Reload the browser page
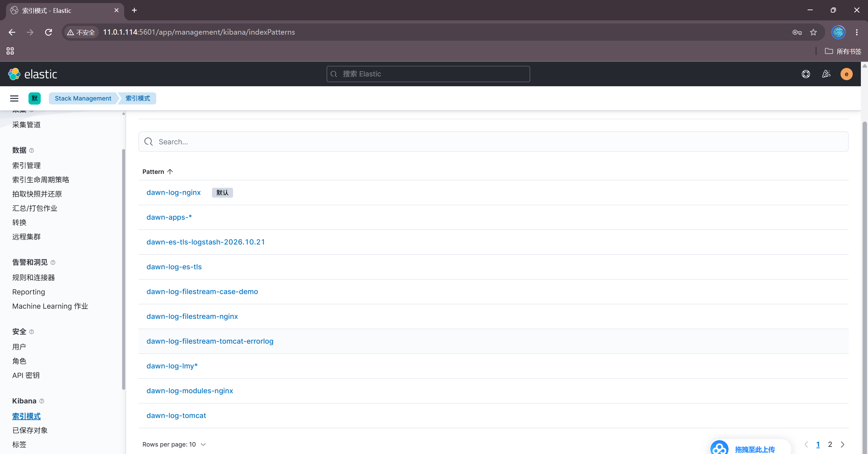Image resolution: width=868 pixels, height=454 pixels. coord(49,32)
